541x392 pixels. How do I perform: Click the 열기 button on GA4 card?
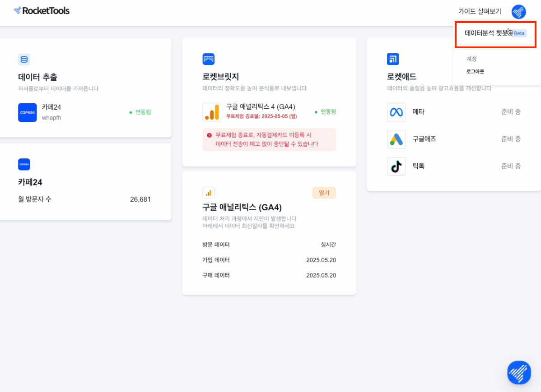tap(324, 193)
